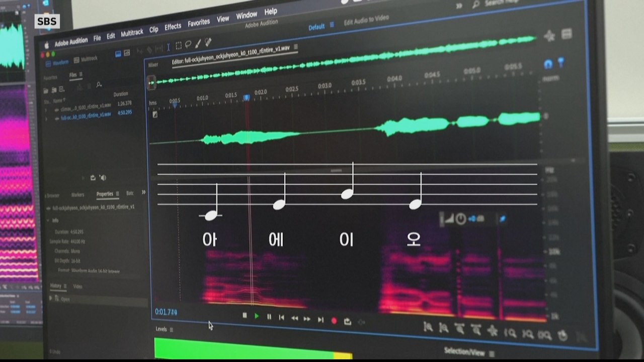Screen dimensions: 644x362
Task: Open the Window menu
Action: click(247, 15)
